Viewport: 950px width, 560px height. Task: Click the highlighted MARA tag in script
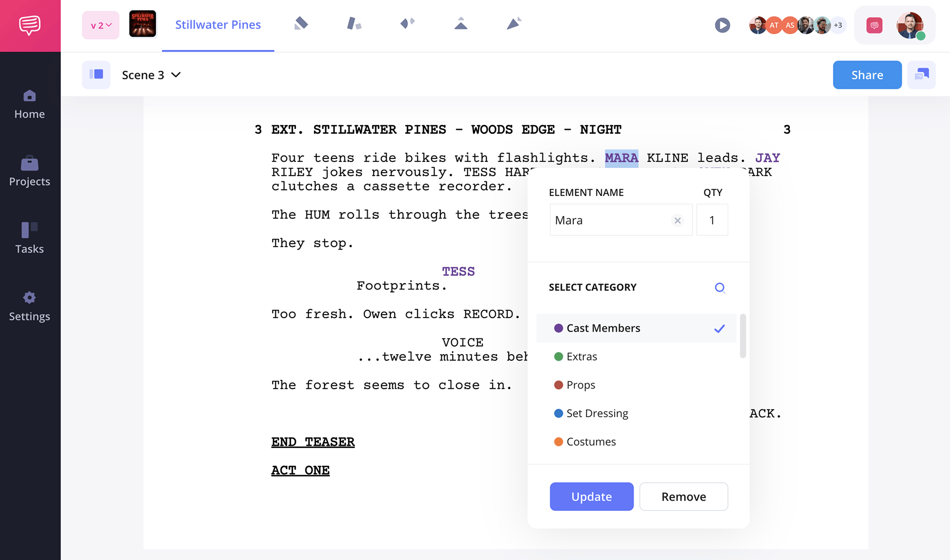point(621,158)
